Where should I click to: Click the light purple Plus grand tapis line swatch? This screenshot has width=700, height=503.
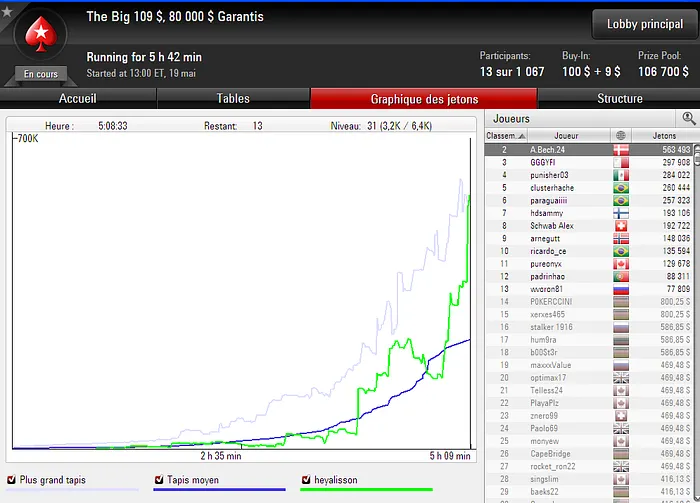72,490
